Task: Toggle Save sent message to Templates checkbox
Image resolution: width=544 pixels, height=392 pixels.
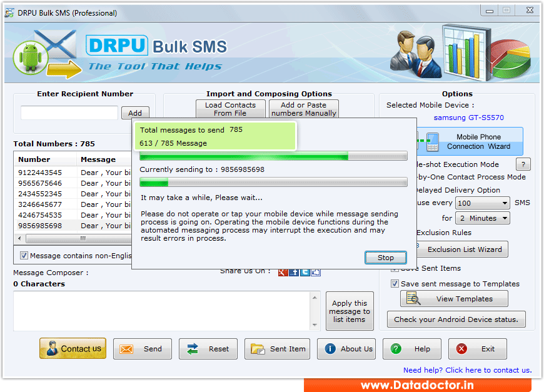Action: coord(395,284)
